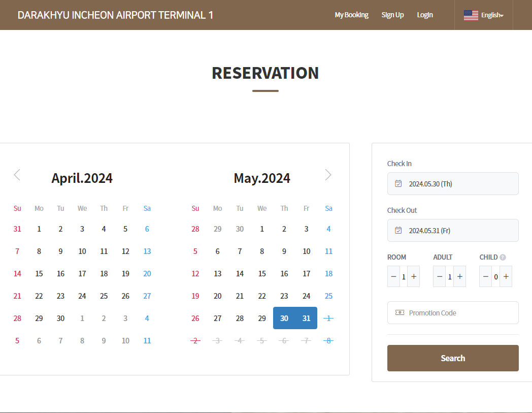Select May 30 highlighted date

[284, 318]
